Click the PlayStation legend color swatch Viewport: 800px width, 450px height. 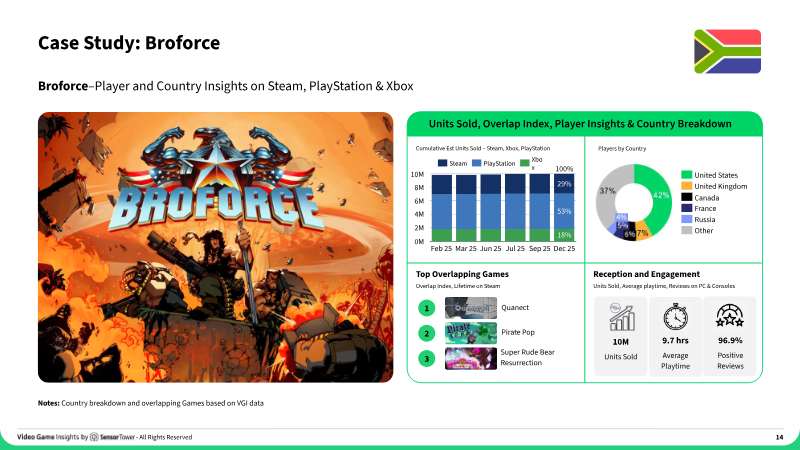tap(477, 163)
